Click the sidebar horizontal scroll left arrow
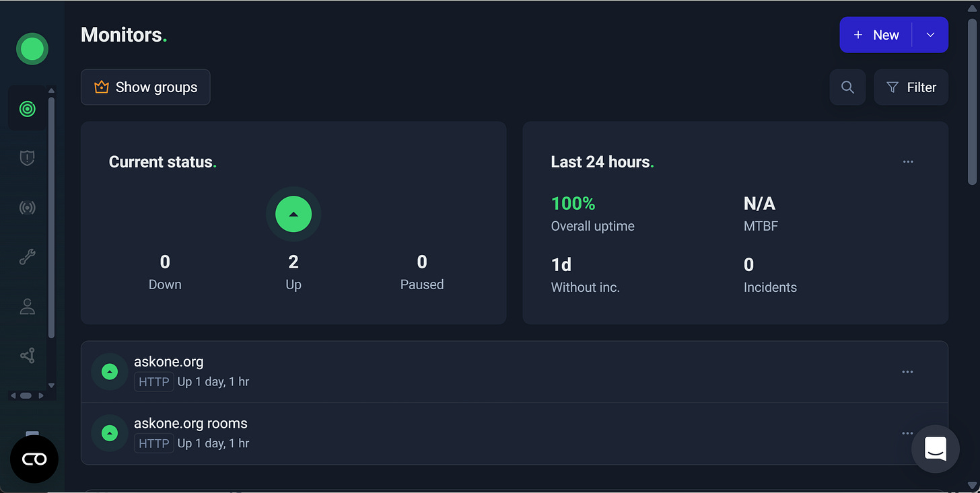 click(x=13, y=396)
